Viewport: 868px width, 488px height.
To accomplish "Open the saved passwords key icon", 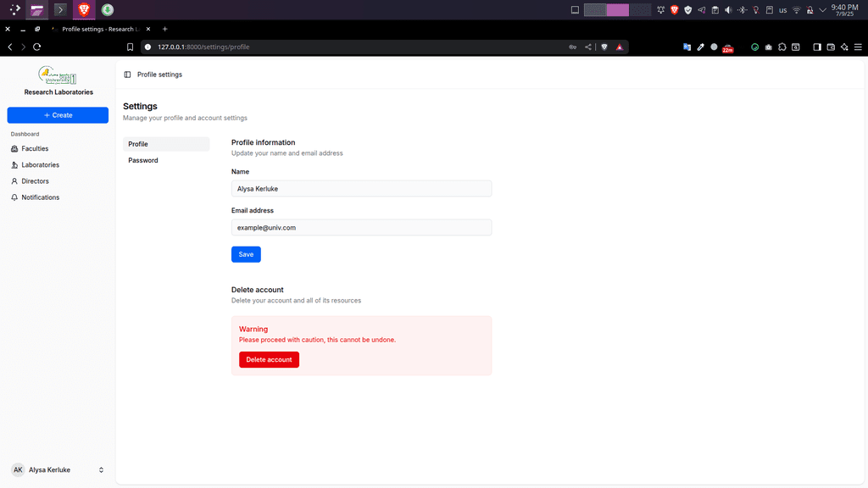I will [572, 47].
